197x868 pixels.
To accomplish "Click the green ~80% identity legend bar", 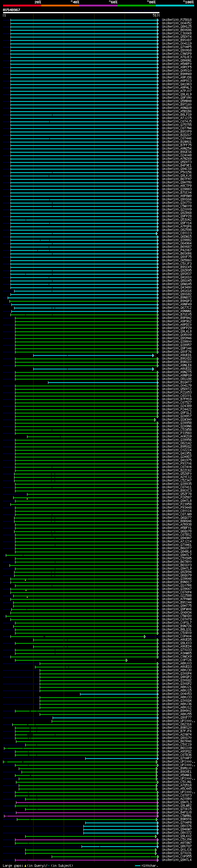I will click(137, 6).
